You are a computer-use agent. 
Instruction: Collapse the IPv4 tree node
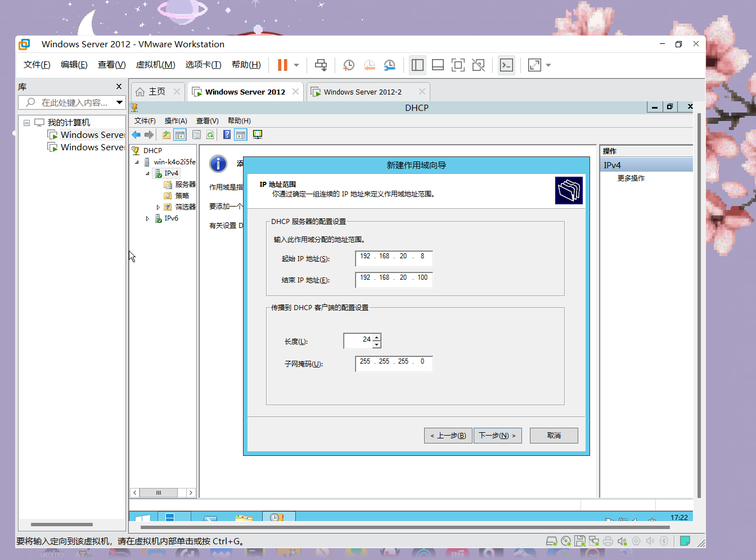tap(147, 173)
